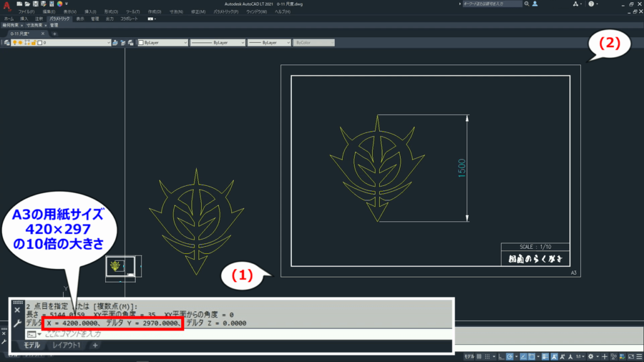Image resolution: width=644 pixels, height=362 pixels.
Task: Select the パラメトリック ribbon tab
Action: tap(60, 19)
